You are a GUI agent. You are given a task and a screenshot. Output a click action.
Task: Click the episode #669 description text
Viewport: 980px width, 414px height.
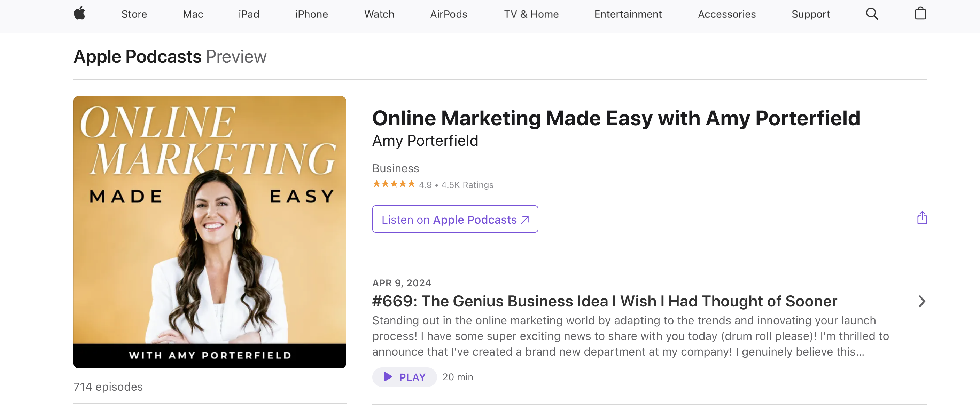(x=630, y=336)
